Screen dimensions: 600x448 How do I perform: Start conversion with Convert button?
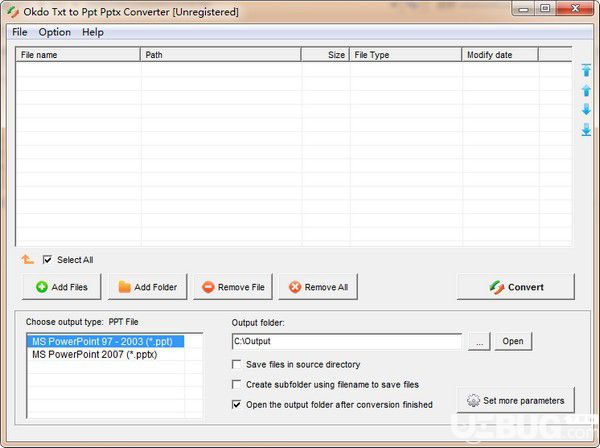click(516, 287)
